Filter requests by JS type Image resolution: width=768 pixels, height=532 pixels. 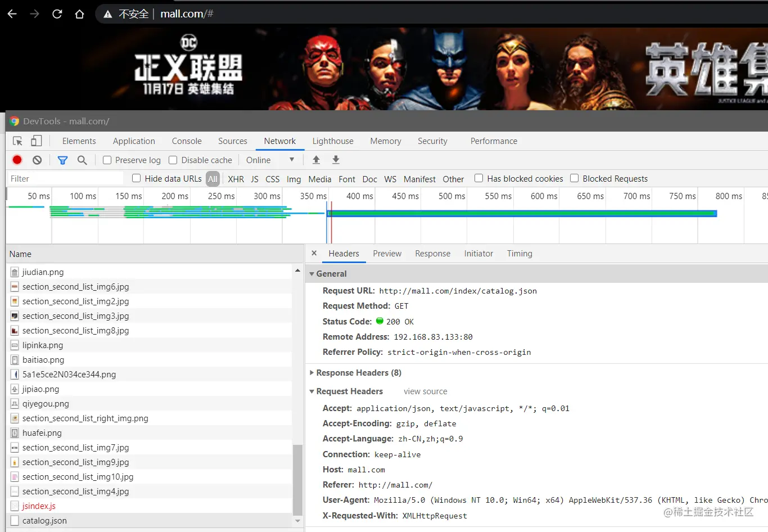click(x=255, y=179)
